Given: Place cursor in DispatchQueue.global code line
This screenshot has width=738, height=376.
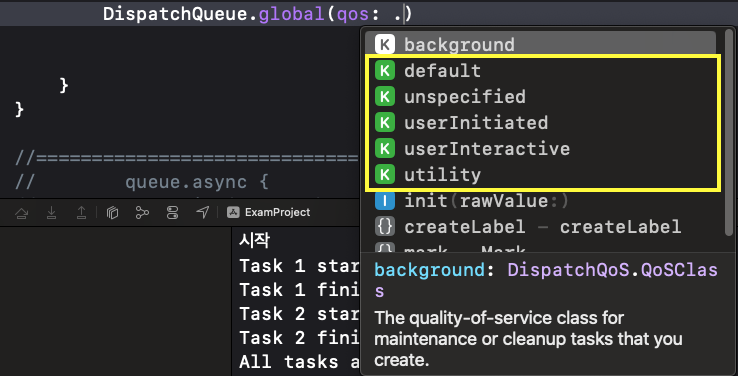Looking at the screenshot, I should tap(257, 14).
